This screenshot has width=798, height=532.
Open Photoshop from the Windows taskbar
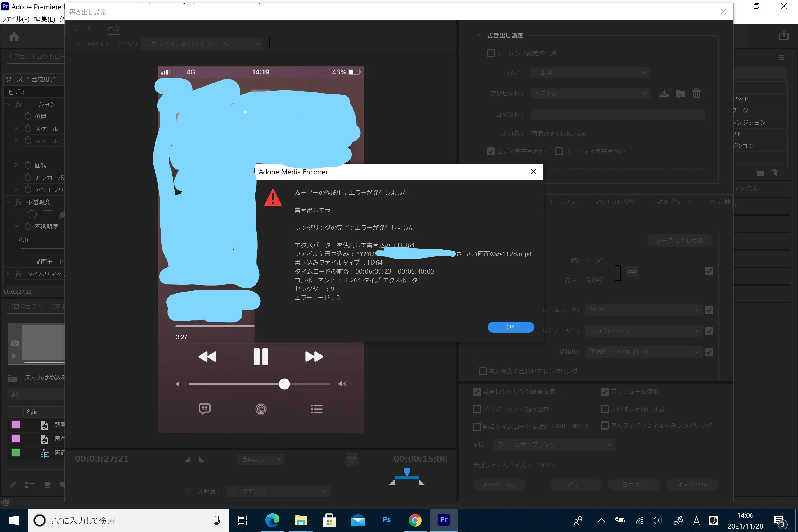pos(386,520)
